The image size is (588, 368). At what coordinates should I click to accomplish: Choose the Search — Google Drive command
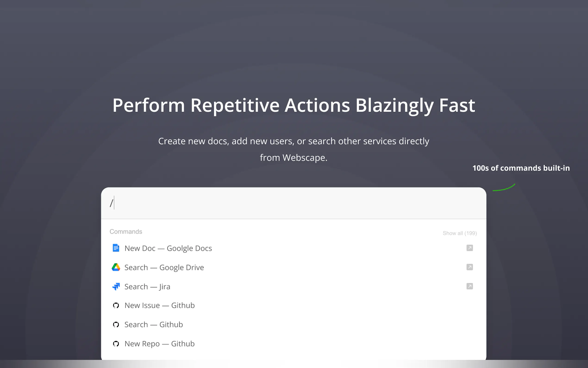[164, 267]
